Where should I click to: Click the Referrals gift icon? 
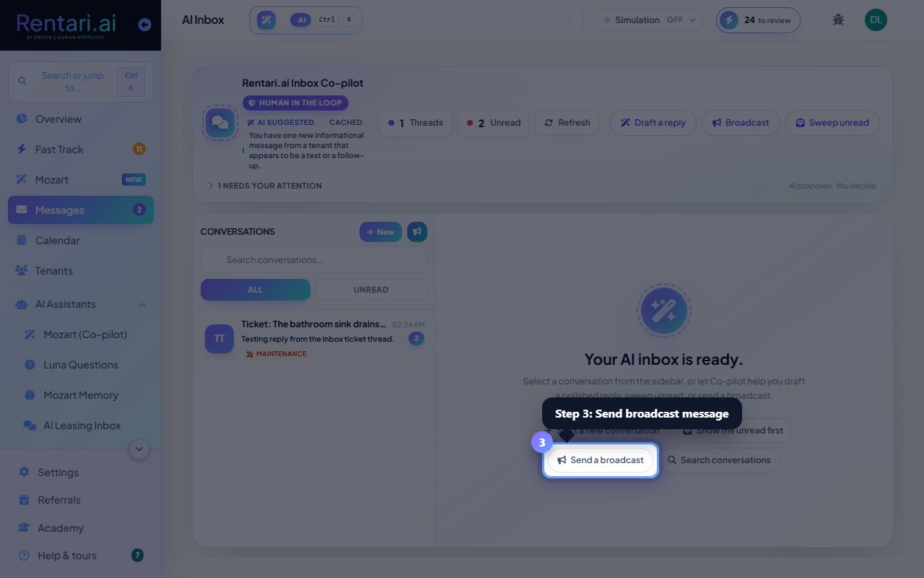tap(24, 500)
